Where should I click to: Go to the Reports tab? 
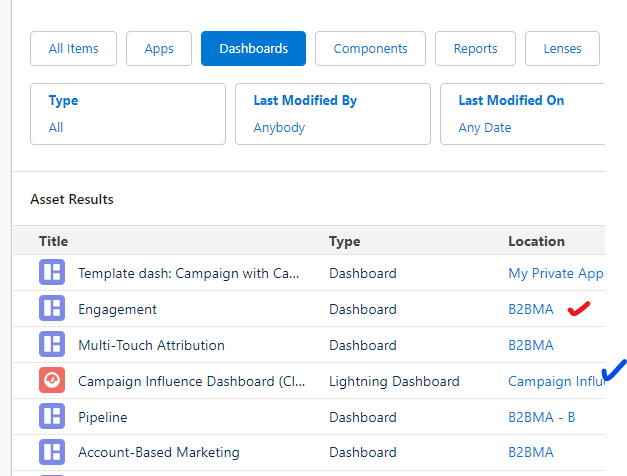tap(475, 48)
